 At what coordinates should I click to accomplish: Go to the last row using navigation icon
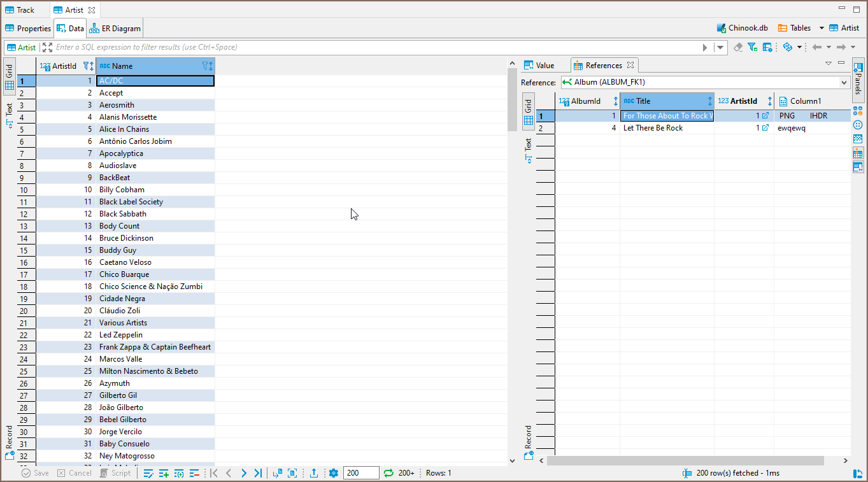(x=258, y=473)
